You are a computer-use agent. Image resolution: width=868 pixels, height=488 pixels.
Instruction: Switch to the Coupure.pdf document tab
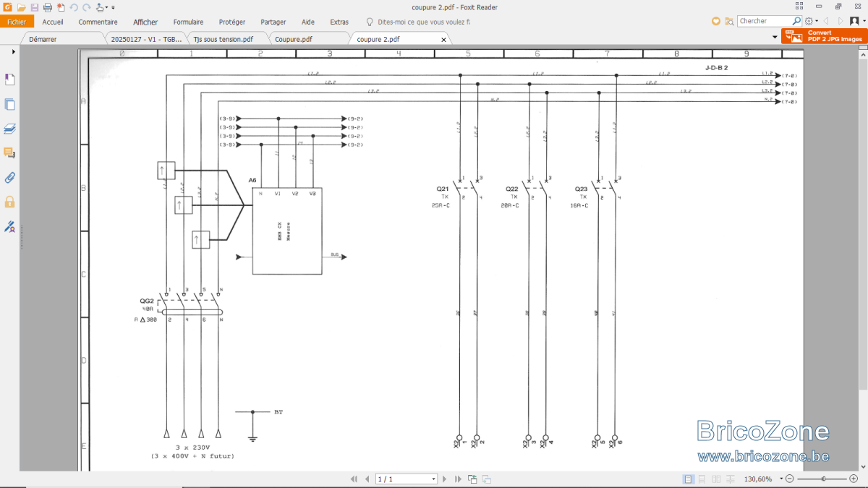(294, 39)
